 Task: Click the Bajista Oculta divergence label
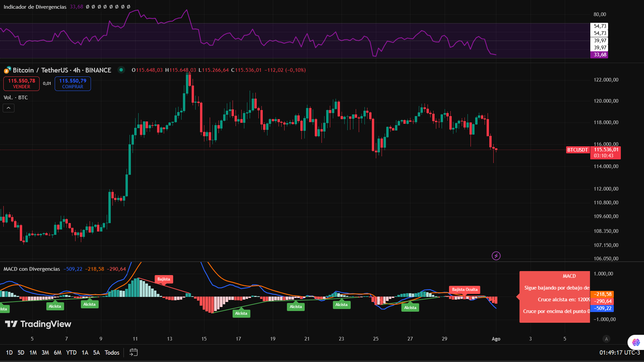[x=465, y=290]
